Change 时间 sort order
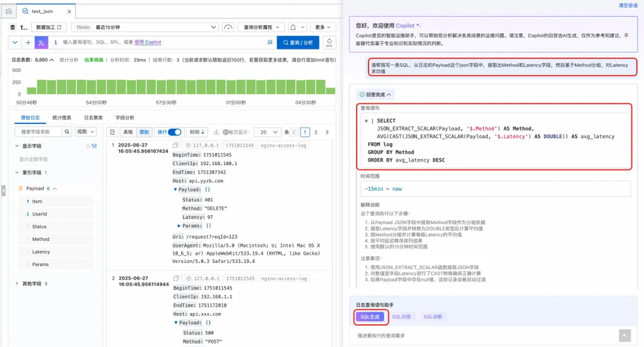This screenshot has width=644, height=347. point(197,133)
